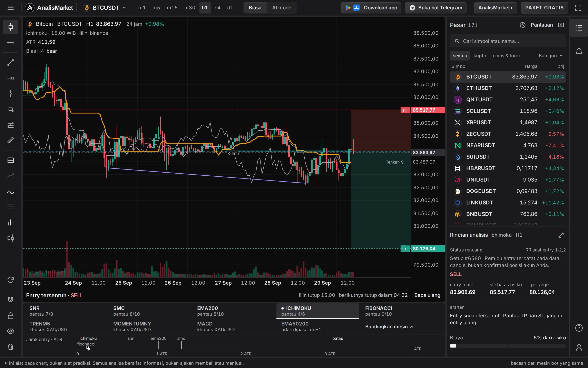Click Baca ulang link
The width and height of the screenshot is (588, 368).
427,295
